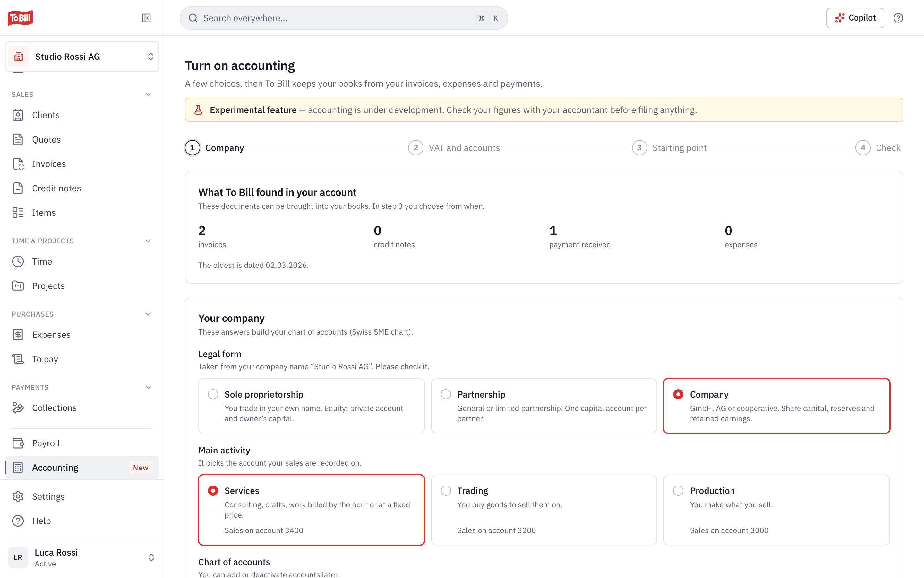Open the Studio Rossi AG company switcher

pos(82,57)
